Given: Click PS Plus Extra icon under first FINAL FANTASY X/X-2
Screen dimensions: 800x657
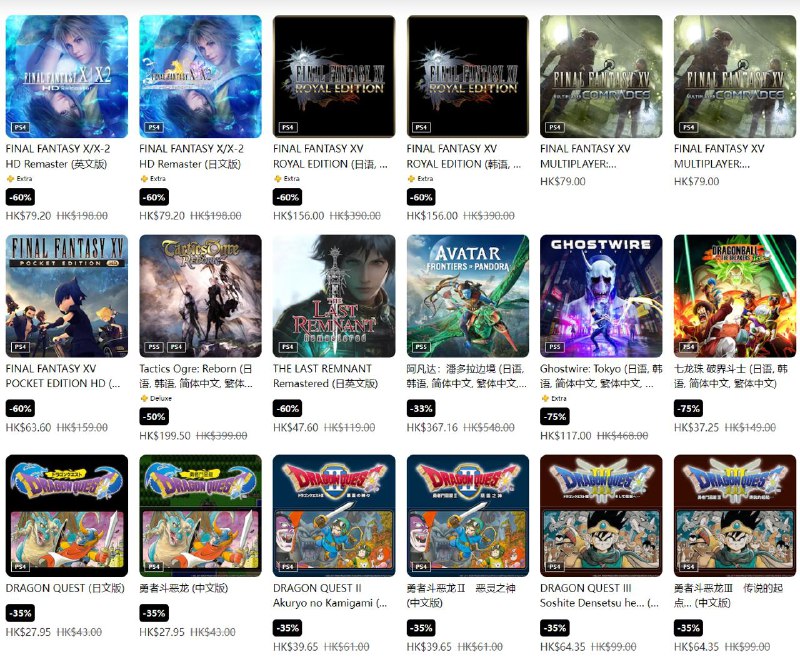Looking at the screenshot, I should pos(10,179).
